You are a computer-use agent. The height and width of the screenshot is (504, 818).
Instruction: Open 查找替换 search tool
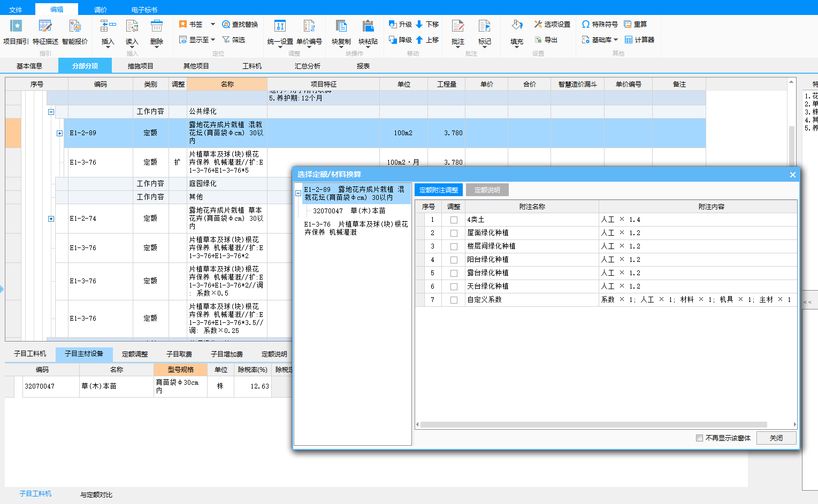(240, 25)
